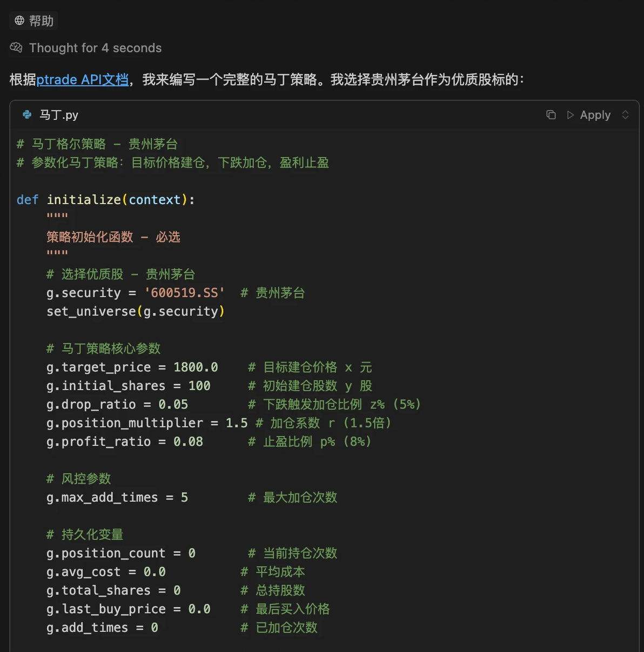Open the 马丁.py file name
Screen dimensions: 644x652
(x=59, y=115)
